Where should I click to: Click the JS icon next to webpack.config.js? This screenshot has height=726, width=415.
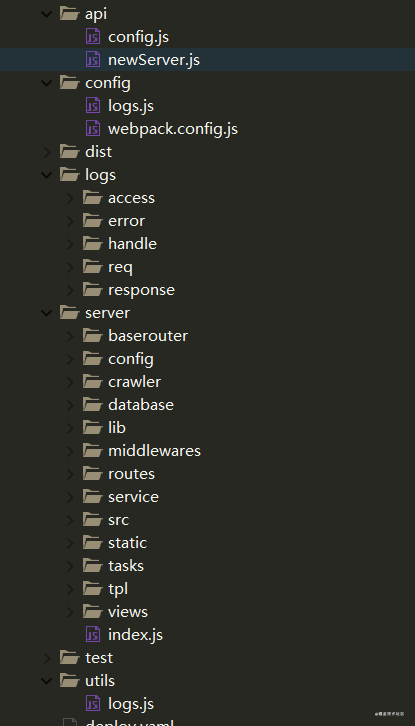click(93, 129)
